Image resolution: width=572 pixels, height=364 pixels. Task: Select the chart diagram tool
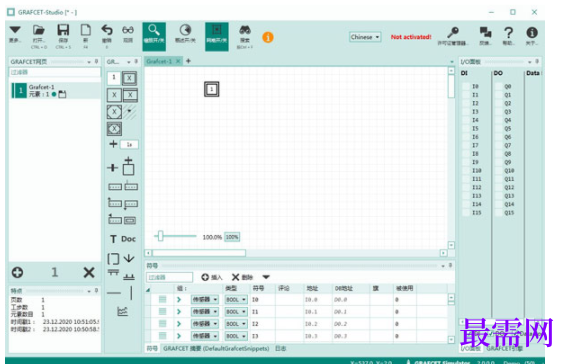123,311
